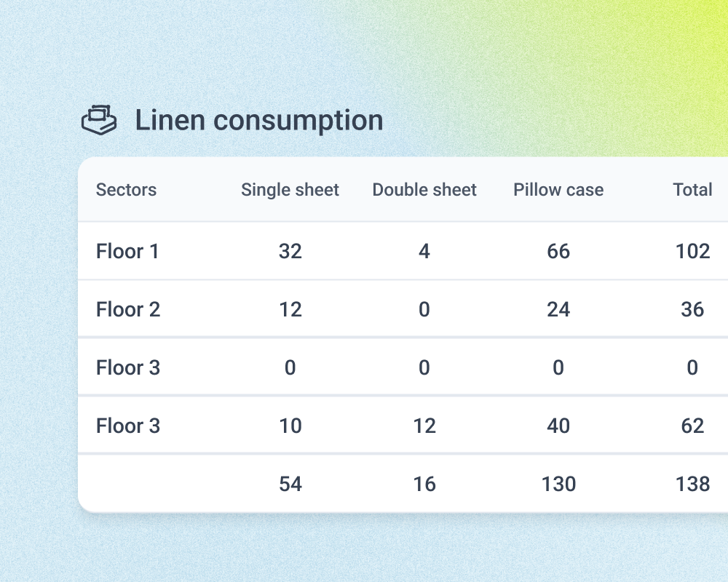The height and width of the screenshot is (582, 728).
Task: Click Floor 1's single sheet value 32
Action: tap(290, 251)
